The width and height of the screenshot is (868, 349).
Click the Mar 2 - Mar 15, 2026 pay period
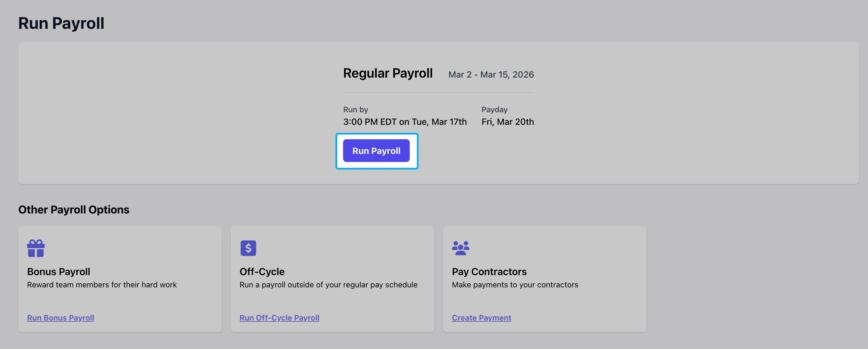[491, 75]
